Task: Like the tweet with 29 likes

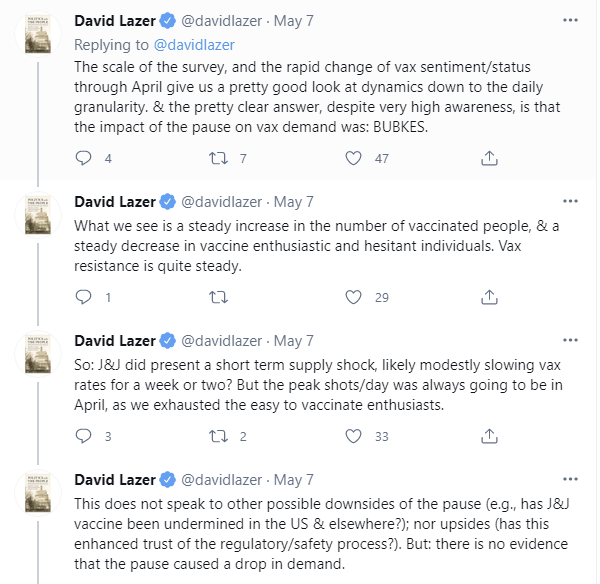Action: tap(352, 297)
